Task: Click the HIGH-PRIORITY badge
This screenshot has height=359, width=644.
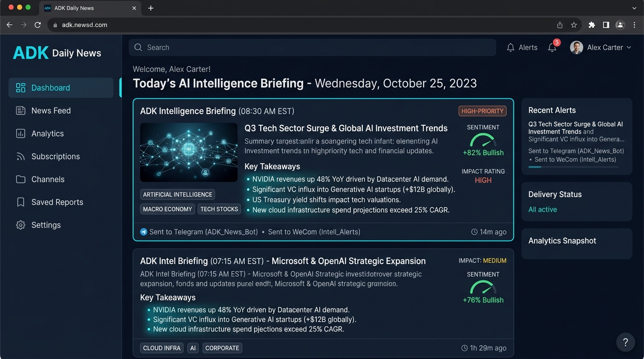Action: pos(483,111)
